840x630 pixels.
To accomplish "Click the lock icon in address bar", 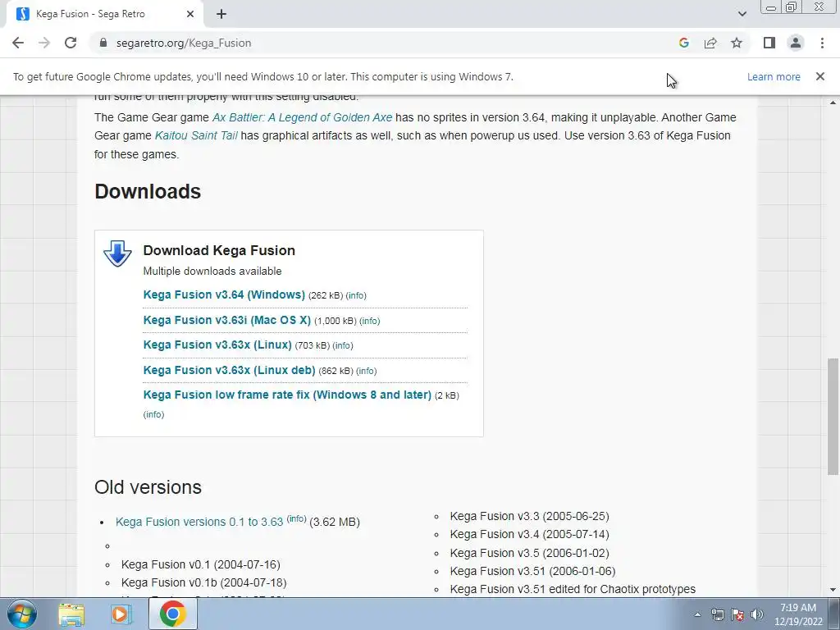I will 103,43.
